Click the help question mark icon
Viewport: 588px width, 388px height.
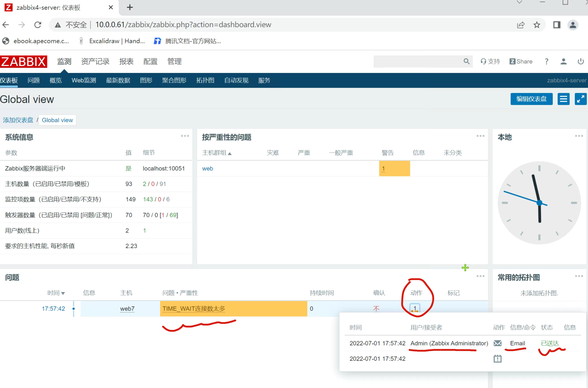(546, 61)
